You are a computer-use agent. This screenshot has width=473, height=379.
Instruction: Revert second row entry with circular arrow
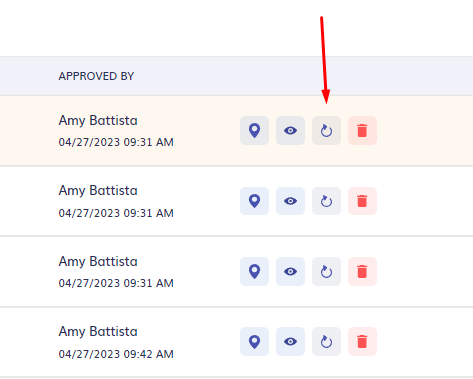(326, 201)
